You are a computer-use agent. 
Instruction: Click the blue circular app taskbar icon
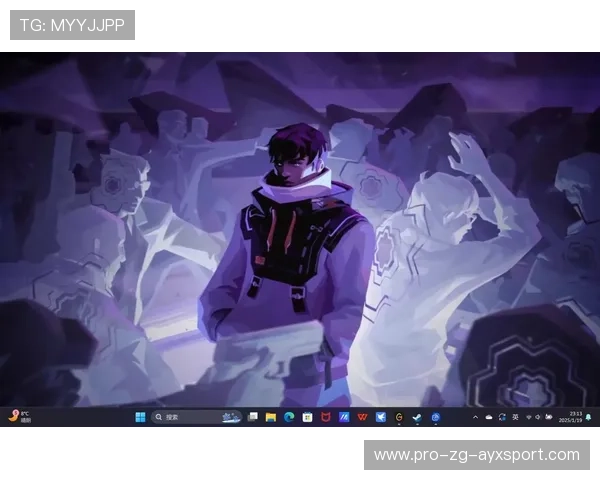click(x=435, y=417)
